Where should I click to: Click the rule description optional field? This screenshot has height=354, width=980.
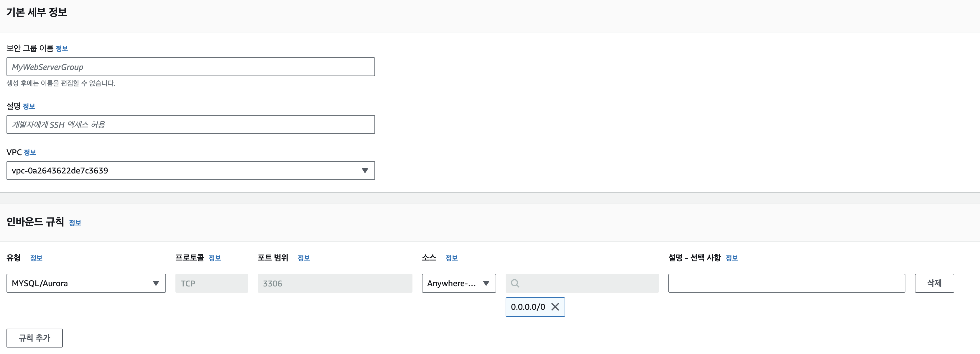(x=786, y=283)
